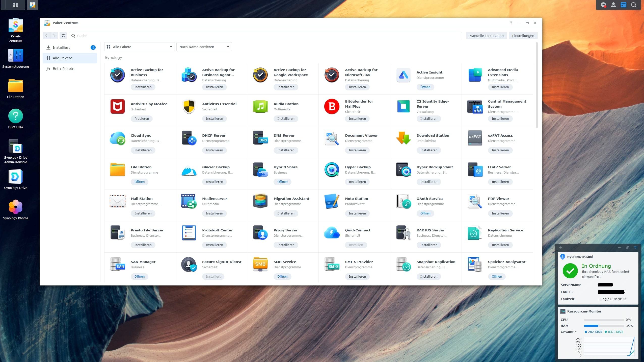Click the forward navigation arrow
The height and width of the screenshot is (362, 644).
(x=54, y=36)
